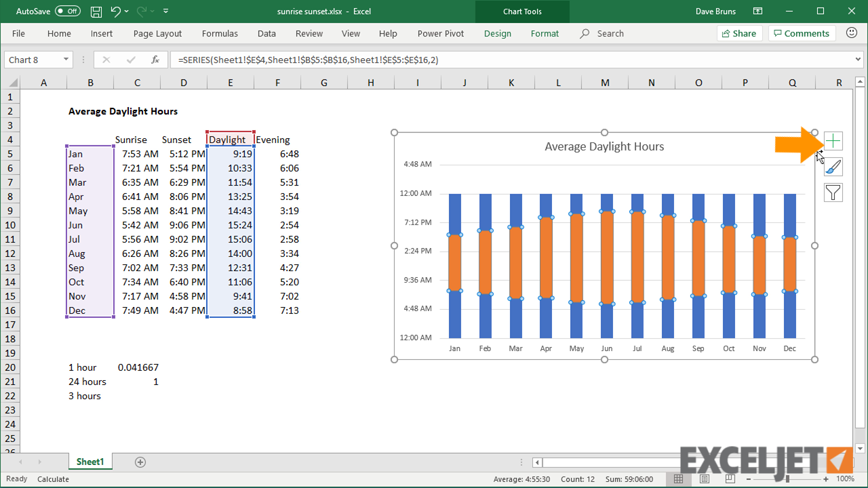Select the Sheet1 worksheet tab
The width and height of the screenshot is (868, 488).
90,462
